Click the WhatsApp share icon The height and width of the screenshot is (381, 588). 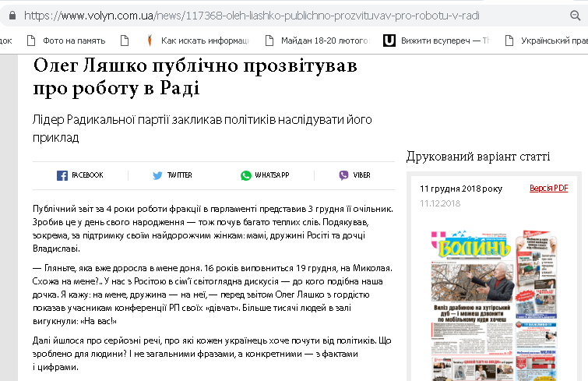[246, 175]
